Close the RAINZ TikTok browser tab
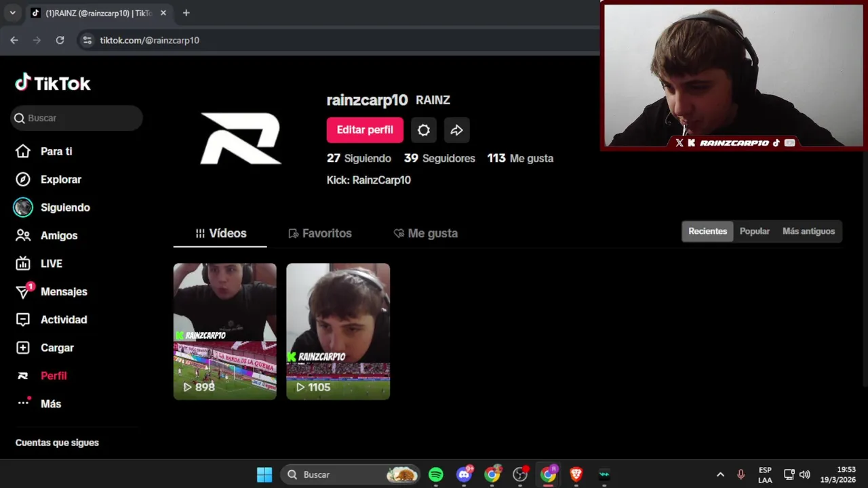The height and width of the screenshot is (488, 868). click(163, 13)
